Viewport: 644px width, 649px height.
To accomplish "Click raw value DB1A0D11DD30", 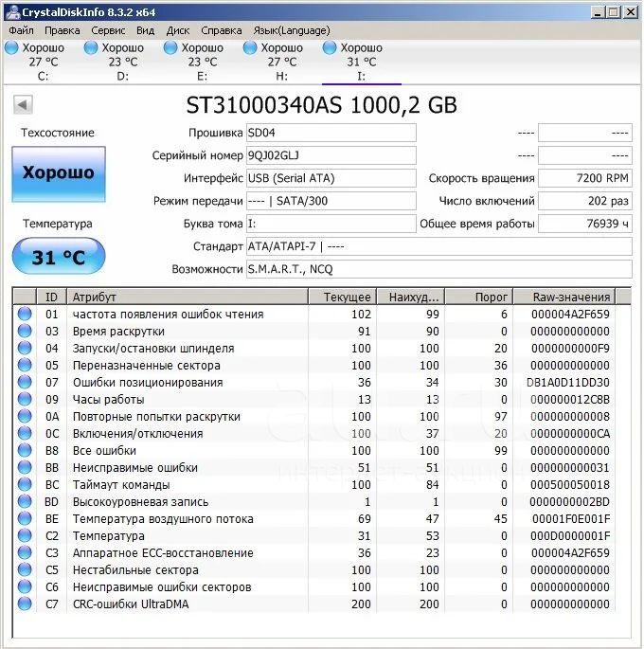I will [x=568, y=383].
